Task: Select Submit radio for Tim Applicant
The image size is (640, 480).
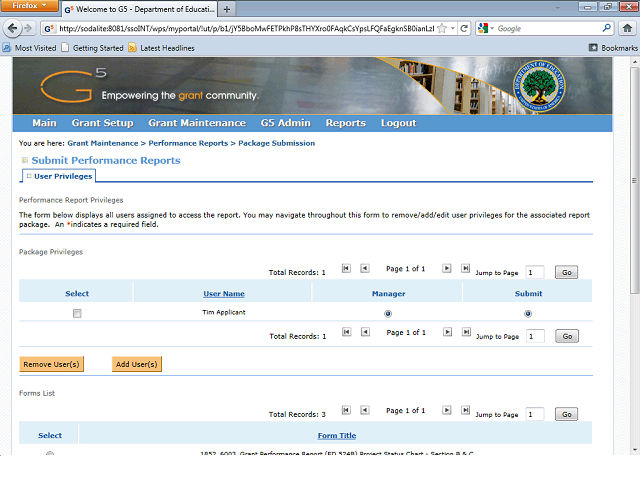Action: [528, 313]
